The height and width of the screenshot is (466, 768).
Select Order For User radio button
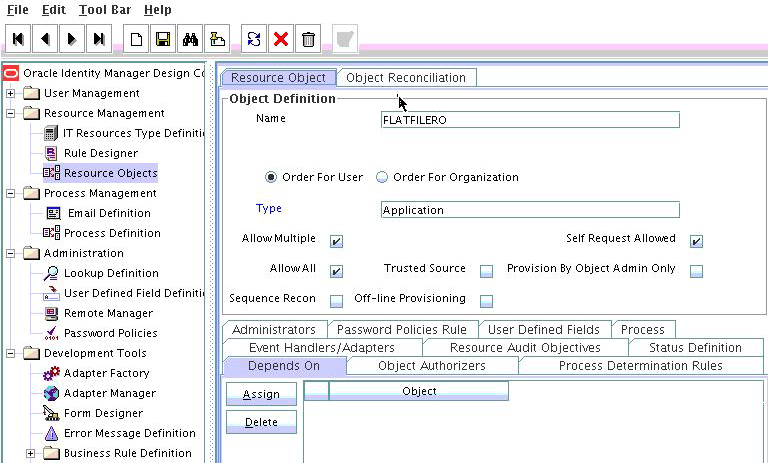point(271,177)
